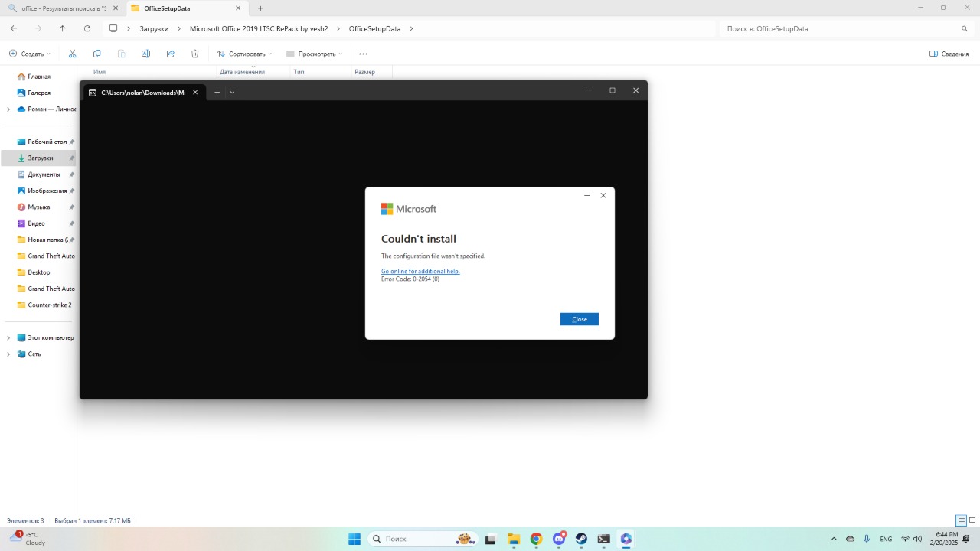Screen dimensions: 980x551
Task: Open the Сортировать dropdown
Action: [244, 54]
